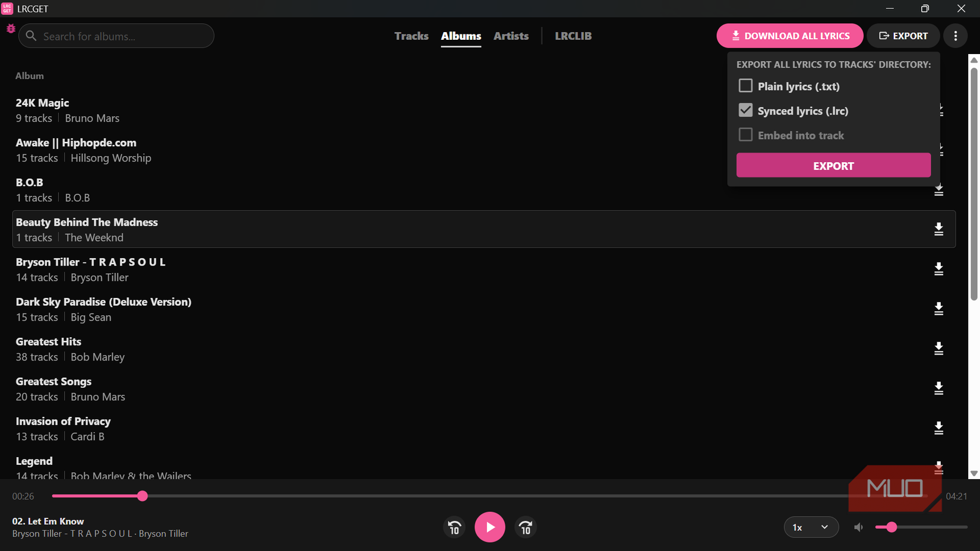Download lyrics for Greatest Hits album
Screen dimensions: 980x551
[x=938, y=349]
